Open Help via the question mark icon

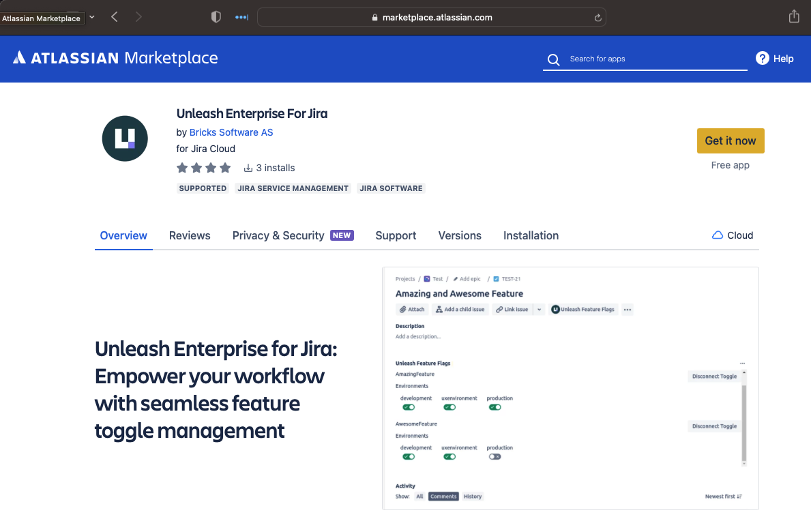pyautogui.click(x=762, y=58)
